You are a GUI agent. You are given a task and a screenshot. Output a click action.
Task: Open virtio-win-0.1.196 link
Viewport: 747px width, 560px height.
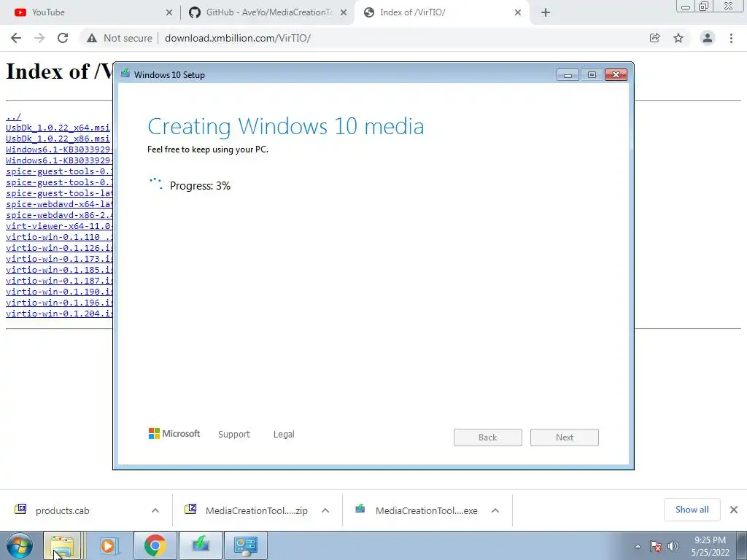click(x=59, y=303)
